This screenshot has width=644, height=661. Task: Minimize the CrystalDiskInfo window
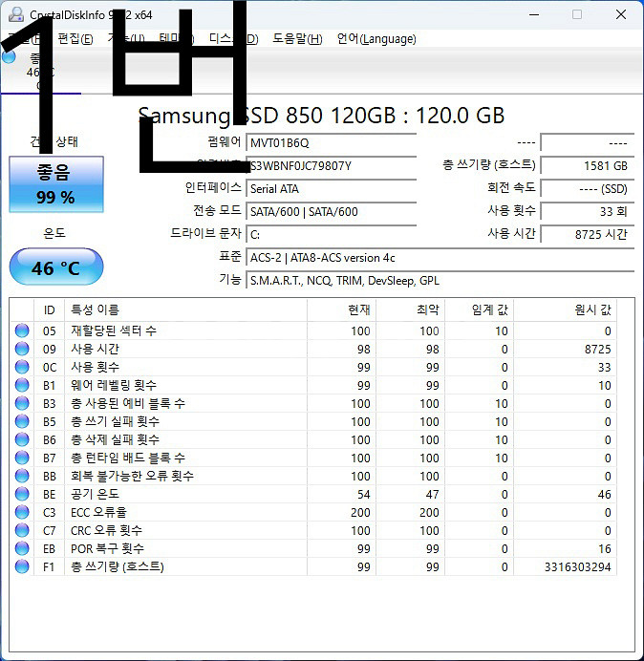pyautogui.click(x=534, y=14)
